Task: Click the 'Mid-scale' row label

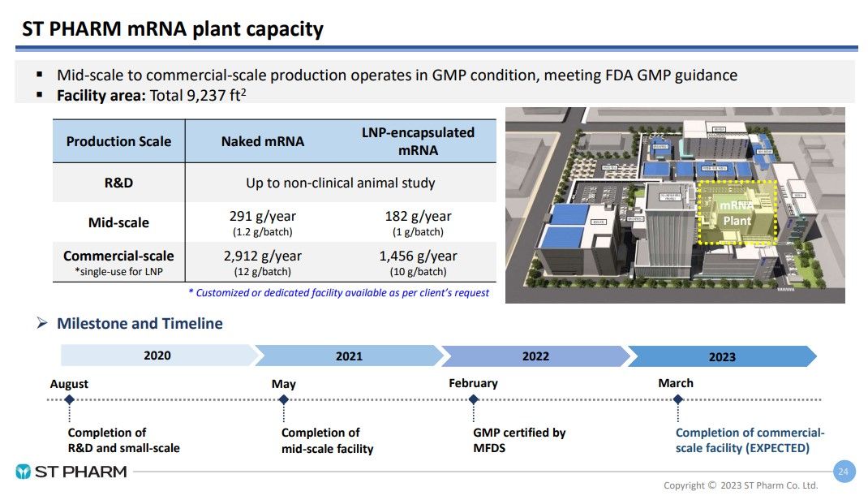Action: coord(118,222)
